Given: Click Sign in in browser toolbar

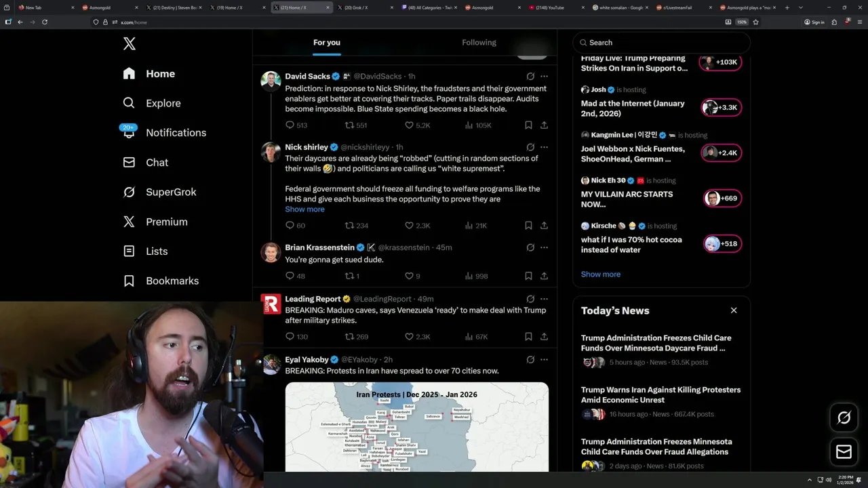Looking at the screenshot, I should click(814, 22).
